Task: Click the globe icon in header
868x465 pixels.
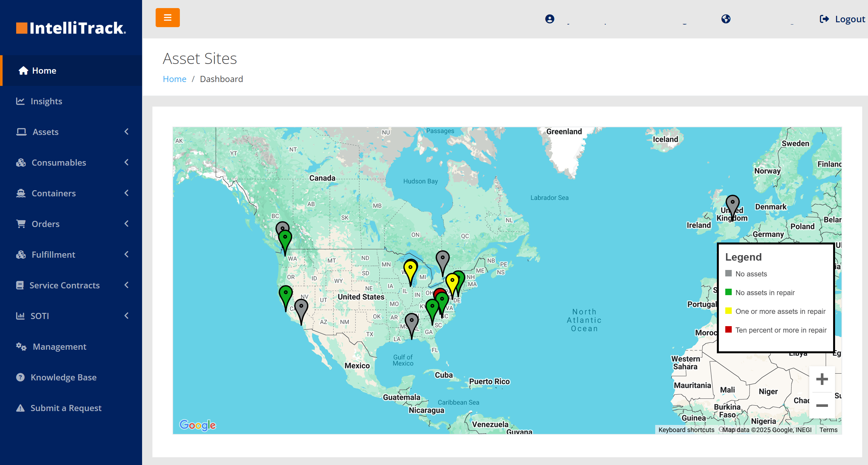Action: coord(726,19)
